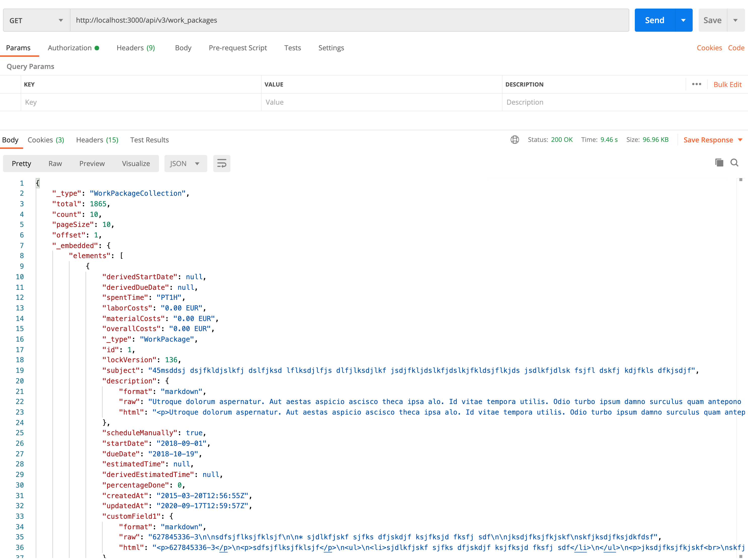
Task: Click the Pretty view icon
Action: click(22, 164)
